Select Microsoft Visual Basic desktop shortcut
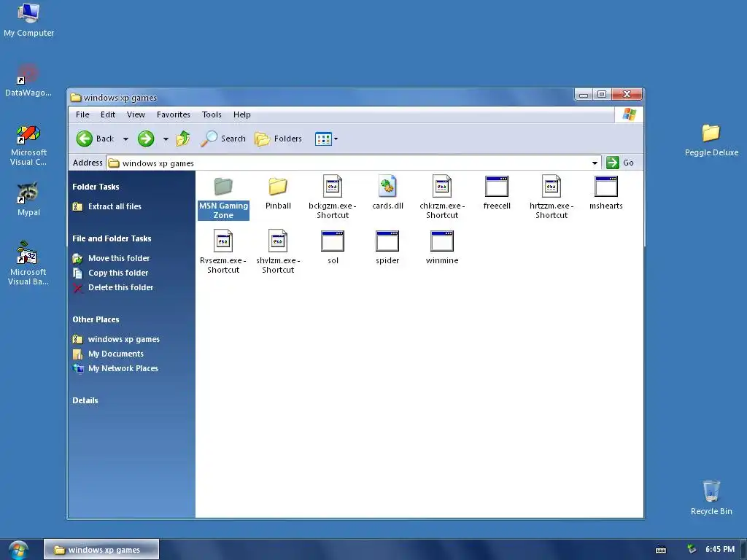Viewport: 747px width, 560px height. tap(28, 263)
